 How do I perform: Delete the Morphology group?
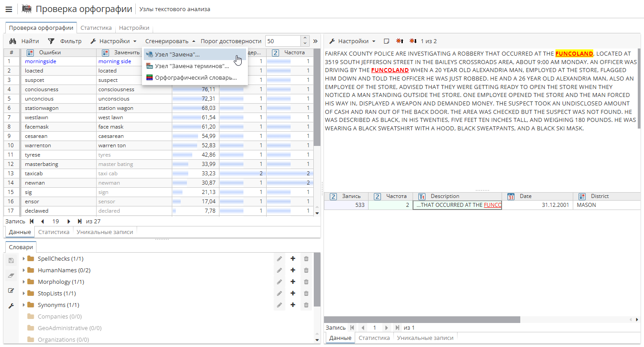[x=306, y=282]
